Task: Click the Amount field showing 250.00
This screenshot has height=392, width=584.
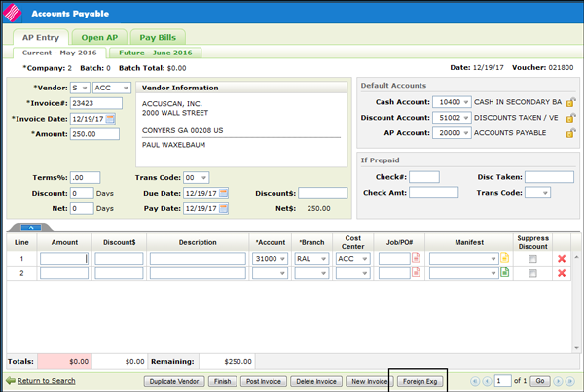Action: (x=94, y=134)
